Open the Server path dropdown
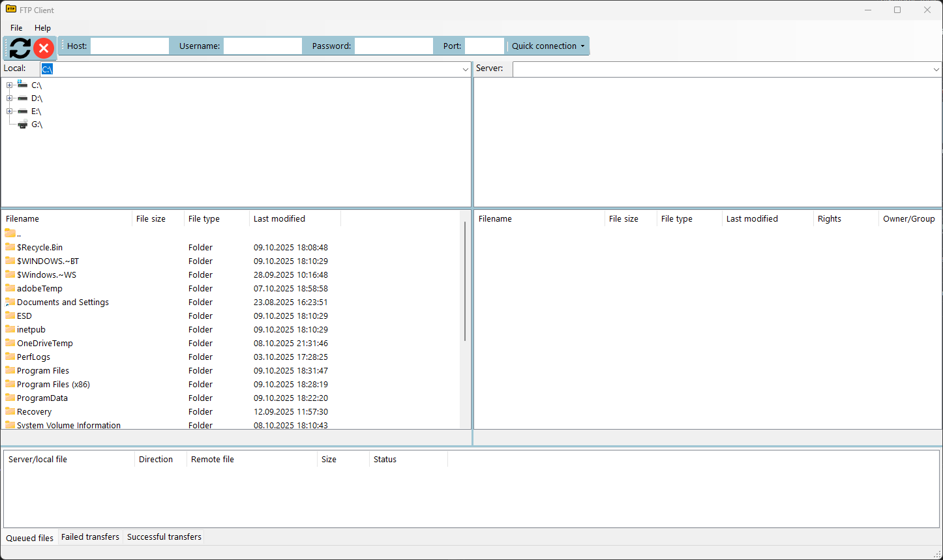Image resolution: width=943 pixels, height=560 pixels. 936,69
